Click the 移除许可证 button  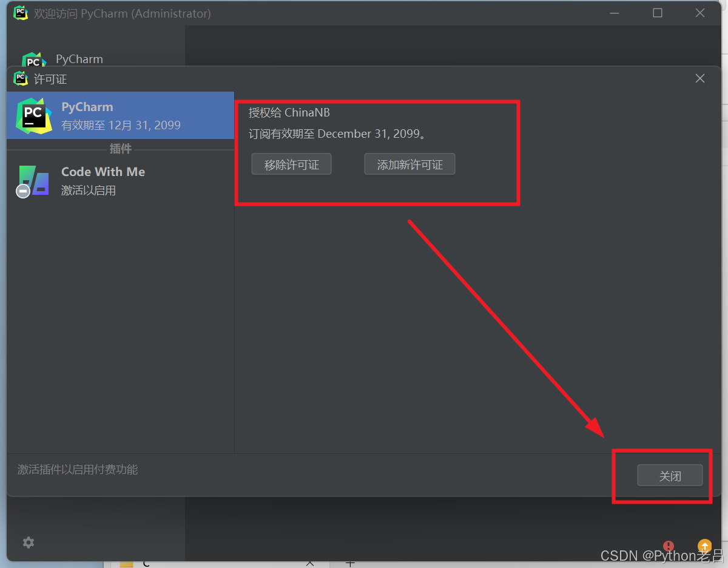[291, 164]
